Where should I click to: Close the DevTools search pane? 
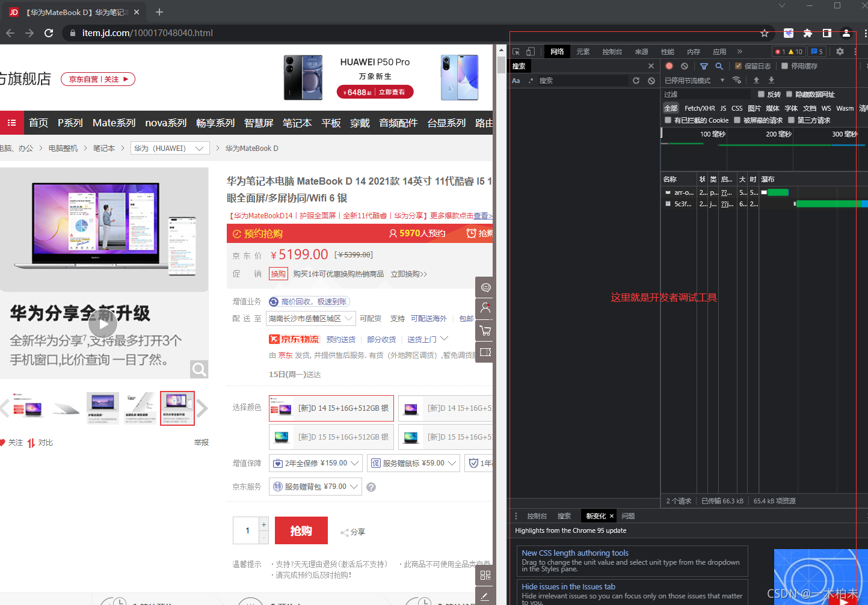coord(651,66)
